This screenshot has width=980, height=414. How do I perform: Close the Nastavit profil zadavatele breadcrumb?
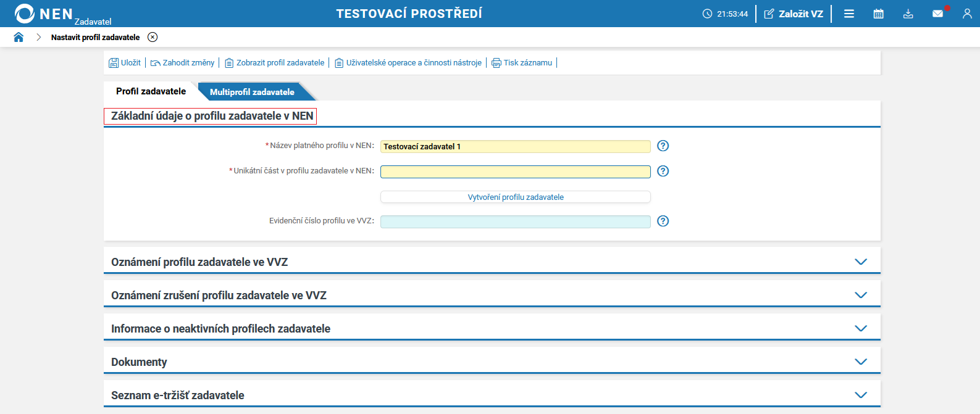tap(153, 37)
